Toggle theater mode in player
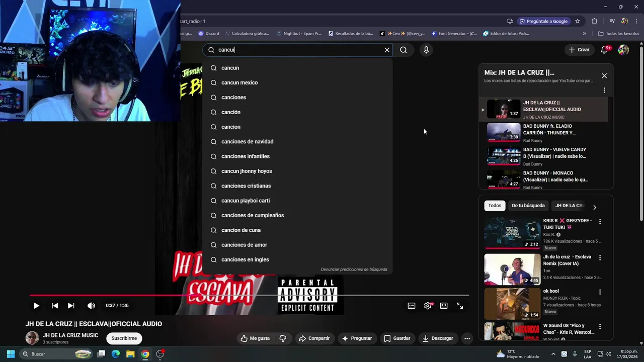Screen dimensions: 644x362 pyautogui.click(x=444, y=306)
